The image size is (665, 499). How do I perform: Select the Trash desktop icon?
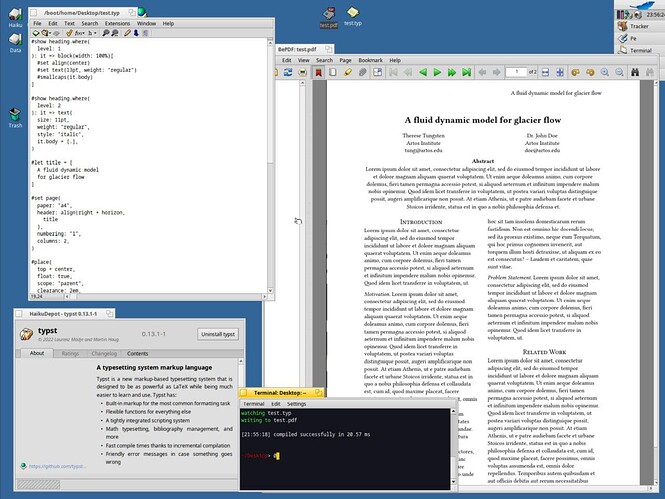click(x=15, y=118)
